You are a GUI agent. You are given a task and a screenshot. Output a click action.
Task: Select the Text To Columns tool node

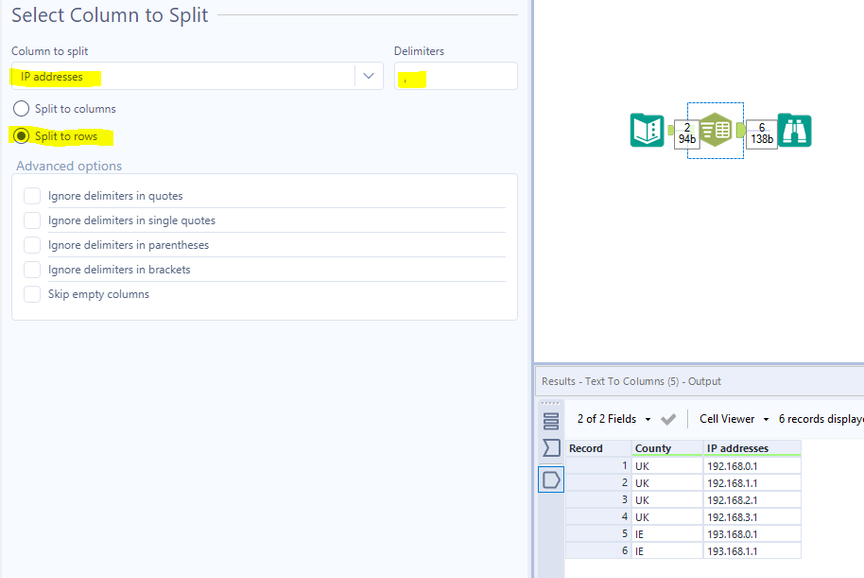tap(716, 130)
